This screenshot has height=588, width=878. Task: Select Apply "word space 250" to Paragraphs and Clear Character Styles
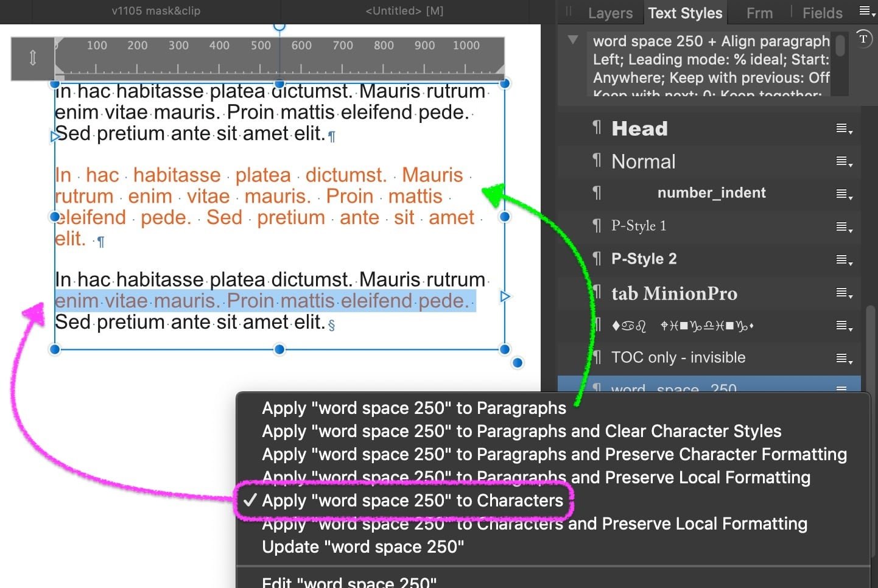521,431
